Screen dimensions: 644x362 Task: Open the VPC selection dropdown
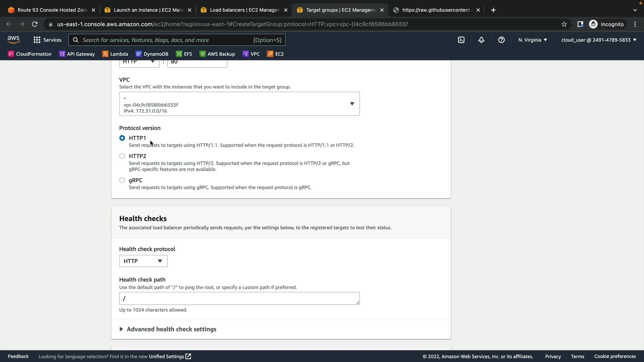click(x=239, y=104)
